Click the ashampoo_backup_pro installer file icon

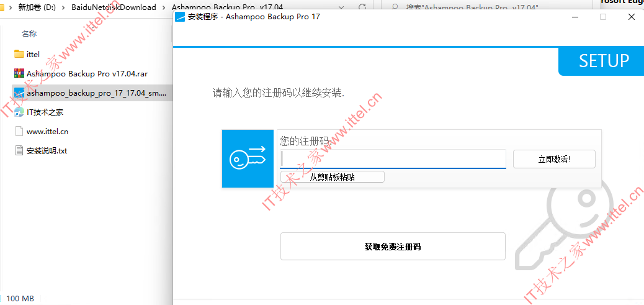(x=19, y=93)
